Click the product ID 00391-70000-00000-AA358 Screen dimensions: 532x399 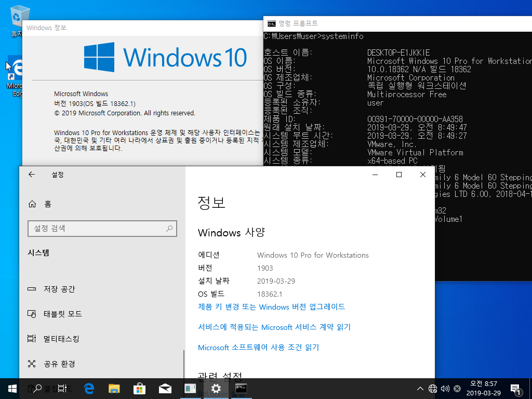tap(415, 119)
